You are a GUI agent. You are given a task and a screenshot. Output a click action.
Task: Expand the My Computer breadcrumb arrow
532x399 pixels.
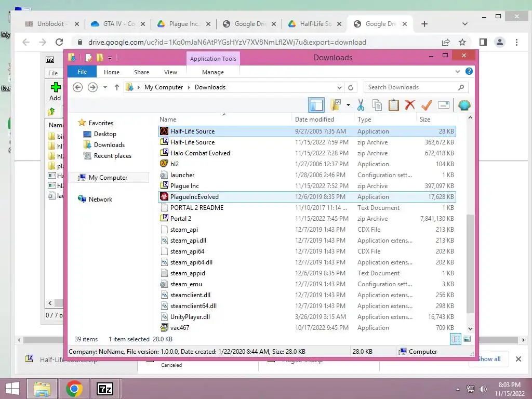(x=189, y=87)
